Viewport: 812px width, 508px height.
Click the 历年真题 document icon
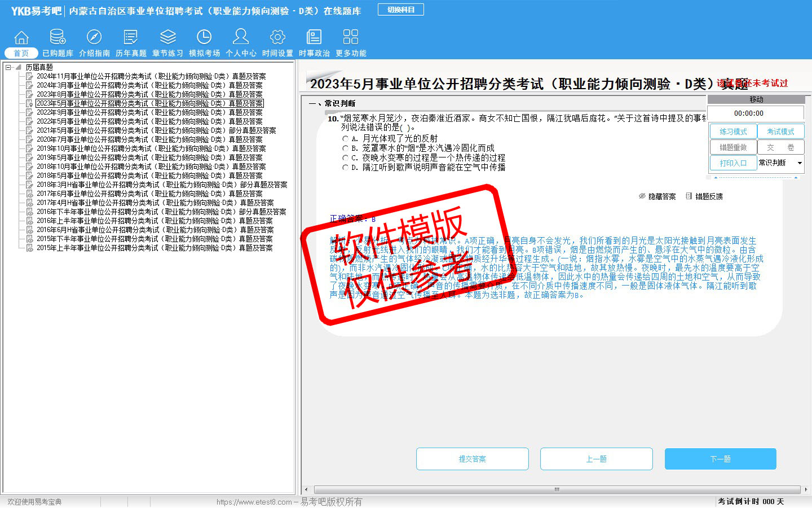(x=131, y=38)
